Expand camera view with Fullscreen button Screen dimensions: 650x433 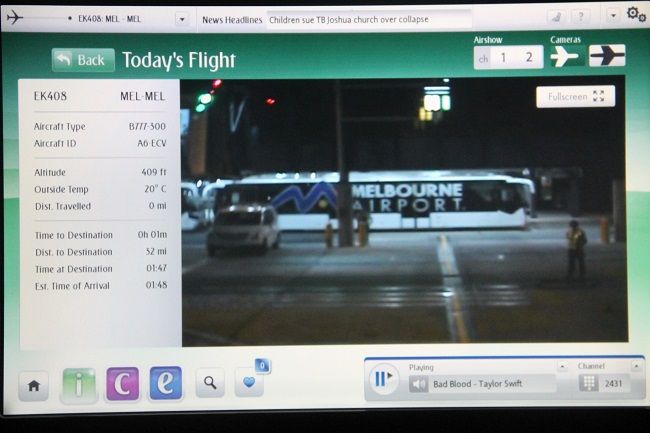click(575, 97)
